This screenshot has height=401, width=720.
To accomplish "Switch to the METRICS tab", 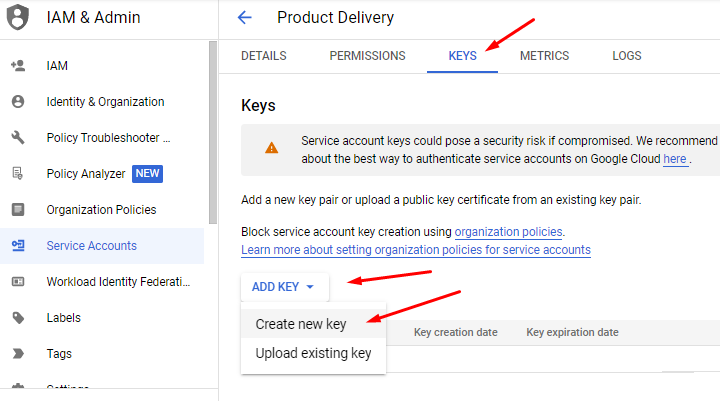I will click(x=544, y=56).
